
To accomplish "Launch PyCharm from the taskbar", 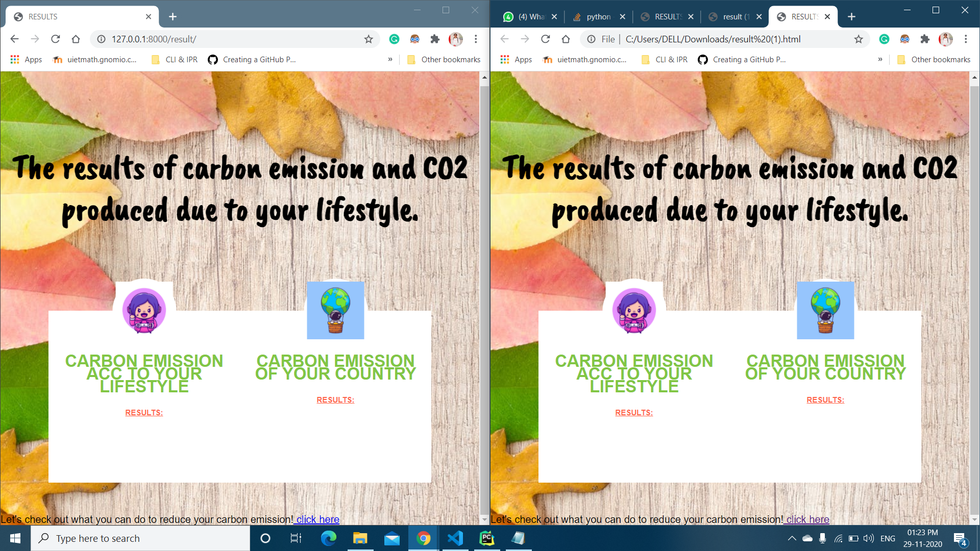I will 487,538.
